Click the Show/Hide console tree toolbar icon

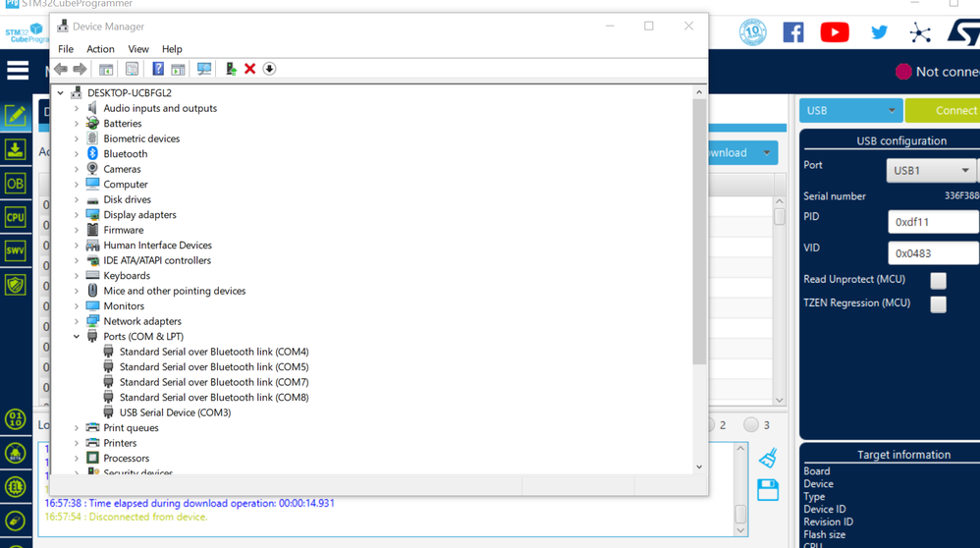(106, 69)
